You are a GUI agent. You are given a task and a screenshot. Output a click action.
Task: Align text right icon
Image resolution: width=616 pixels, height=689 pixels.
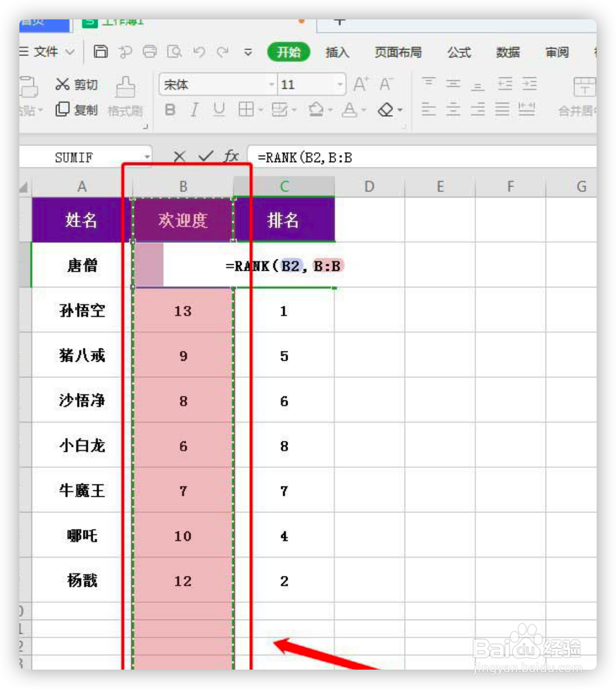pyautogui.click(x=478, y=109)
